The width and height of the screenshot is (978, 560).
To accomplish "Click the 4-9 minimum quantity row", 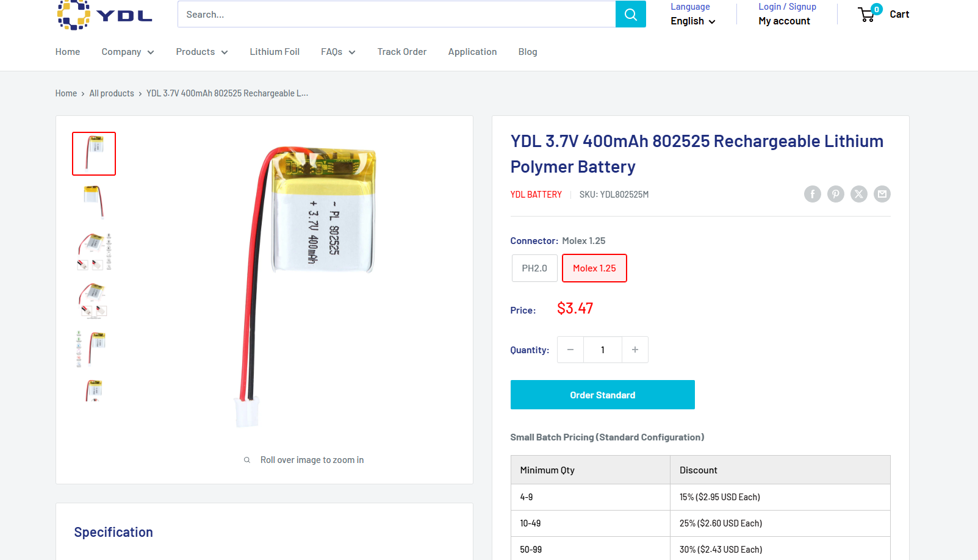I will [700, 497].
